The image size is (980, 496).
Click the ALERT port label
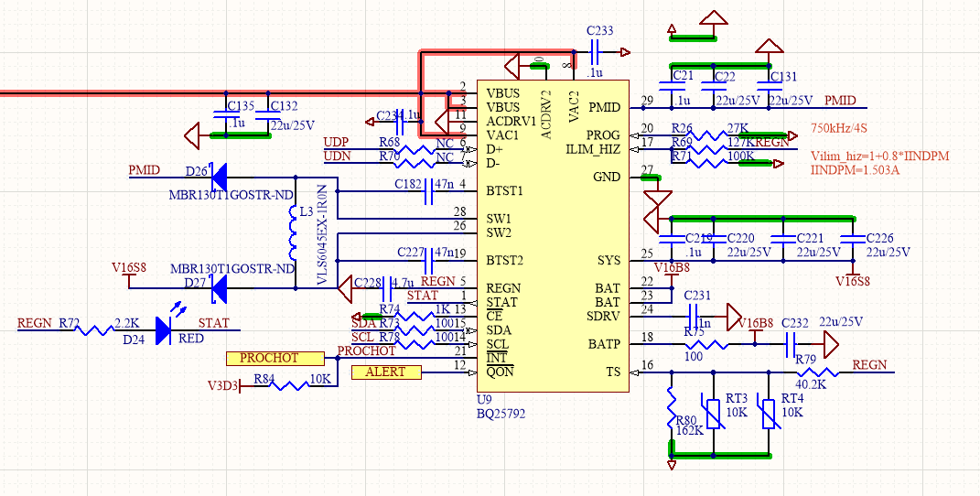click(x=387, y=373)
